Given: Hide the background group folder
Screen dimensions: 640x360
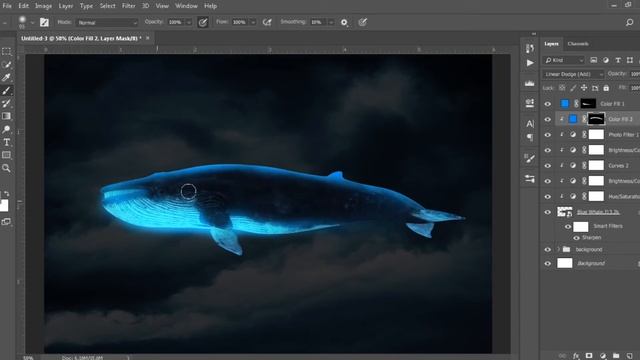Looking at the screenshot, I should point(548,249).
